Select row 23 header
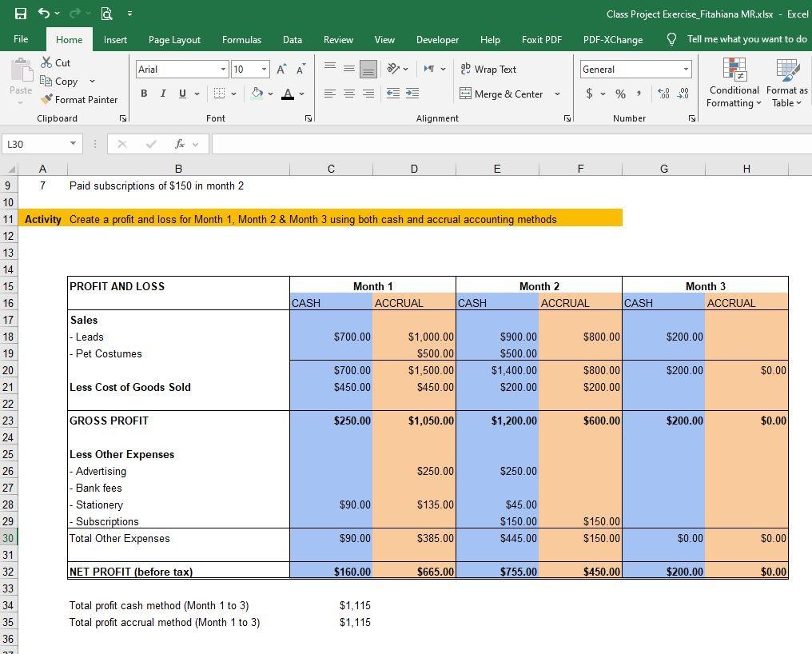This screenshot has height=654, width=812. coord(8,421)
